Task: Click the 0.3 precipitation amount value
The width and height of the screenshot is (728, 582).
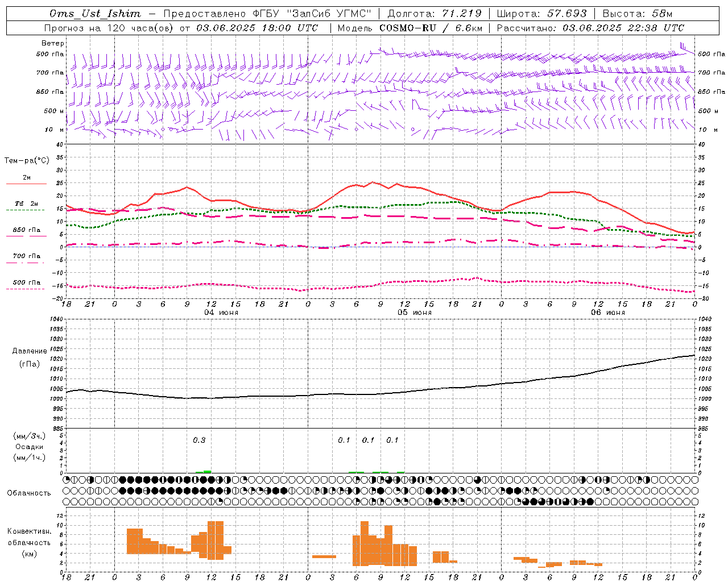Action: click(199, 440)
